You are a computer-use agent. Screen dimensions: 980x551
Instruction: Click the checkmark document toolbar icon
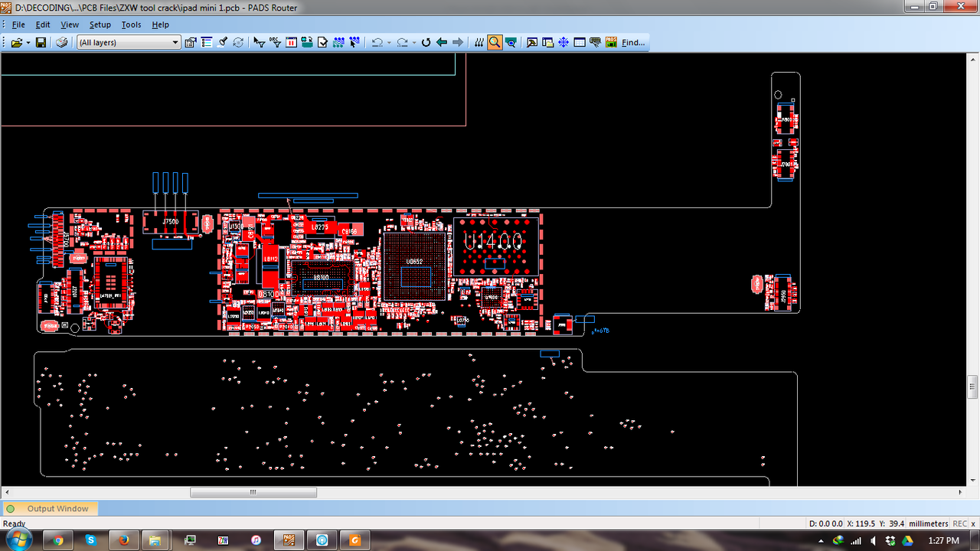323,42
